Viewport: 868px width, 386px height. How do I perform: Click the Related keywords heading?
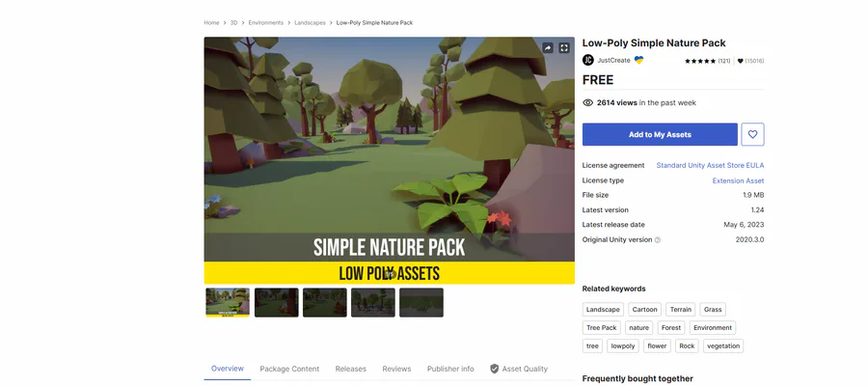coord(614,289)
